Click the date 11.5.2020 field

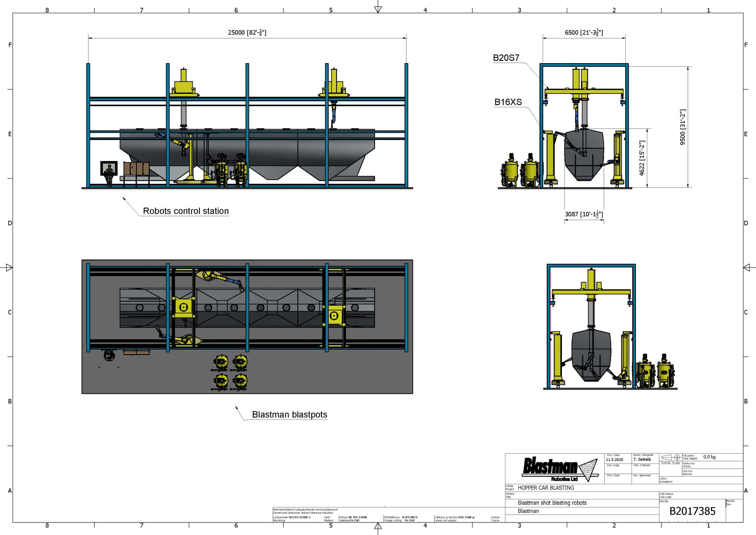pyautogui.click(x=615, y=460)
